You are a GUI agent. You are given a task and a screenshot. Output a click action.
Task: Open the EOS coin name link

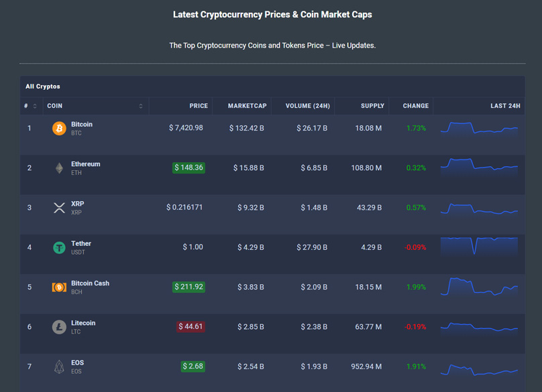(77, 363)
